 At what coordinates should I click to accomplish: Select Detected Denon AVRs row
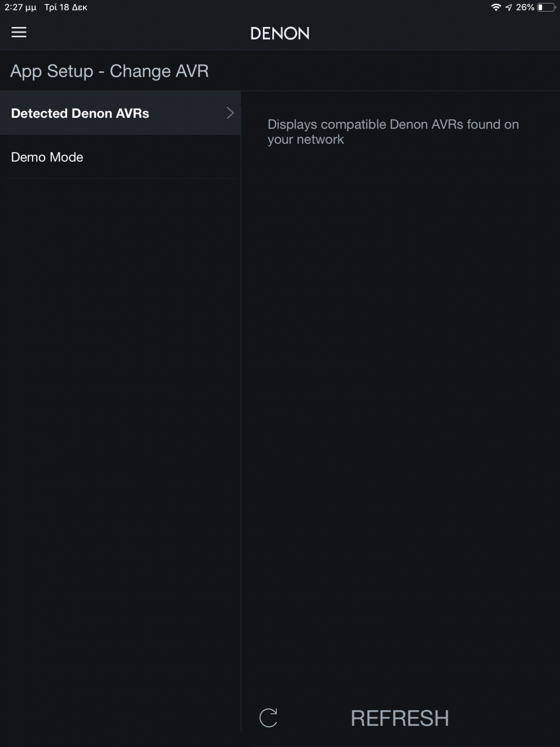coord(120,113)
